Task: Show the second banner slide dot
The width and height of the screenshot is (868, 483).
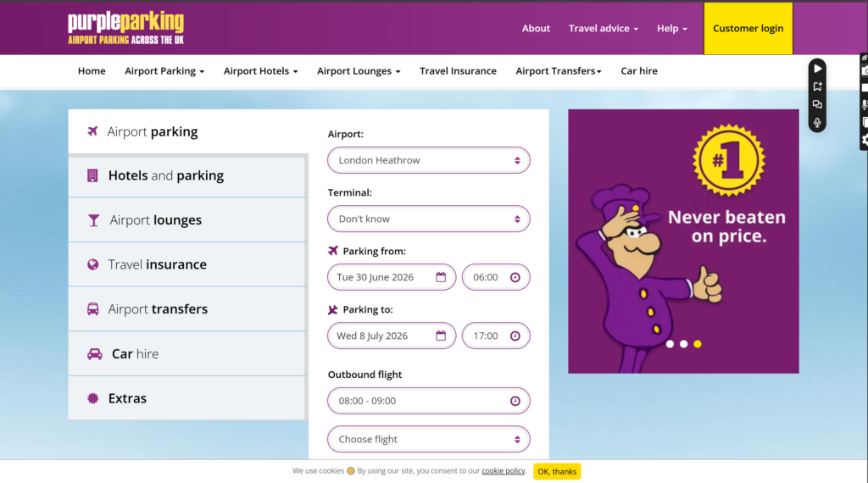Action: [x=684, y=344]
